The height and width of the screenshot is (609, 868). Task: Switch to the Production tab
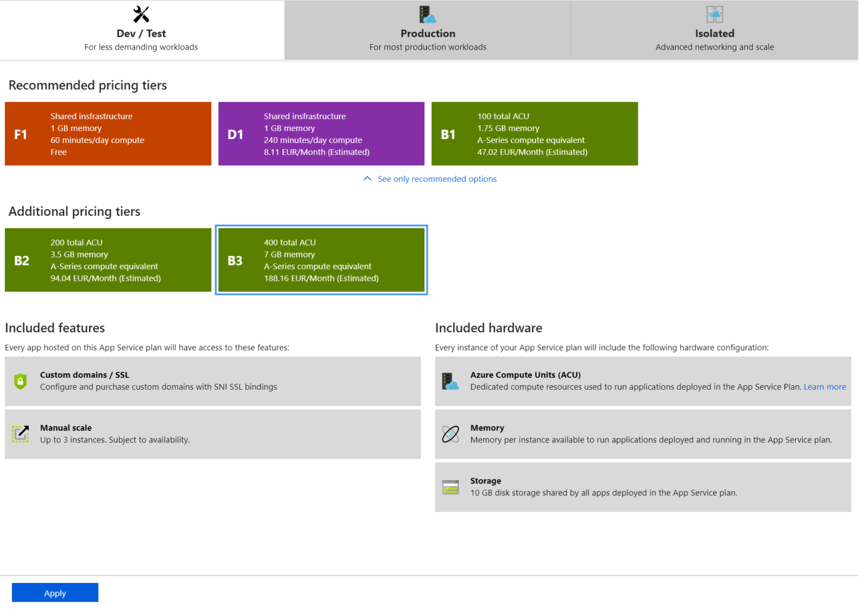pos(428,31)
